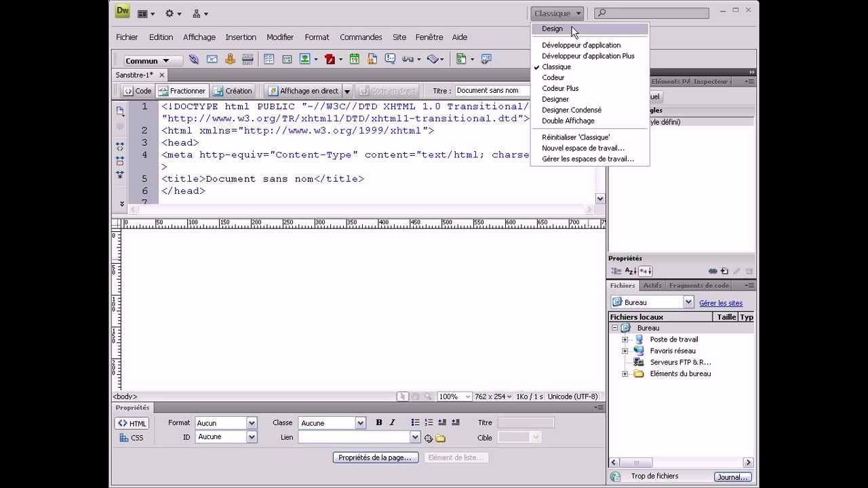The height and width of the screenshot is (488, 868).
Task: Click the layout icon beside Dw logo
Action: pyautogui.click(x=146, y=14)
